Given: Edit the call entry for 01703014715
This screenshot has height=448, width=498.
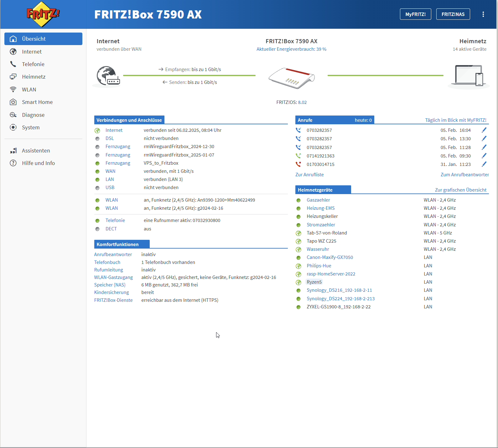Looking at the screenshot, I should coord(484,164).
